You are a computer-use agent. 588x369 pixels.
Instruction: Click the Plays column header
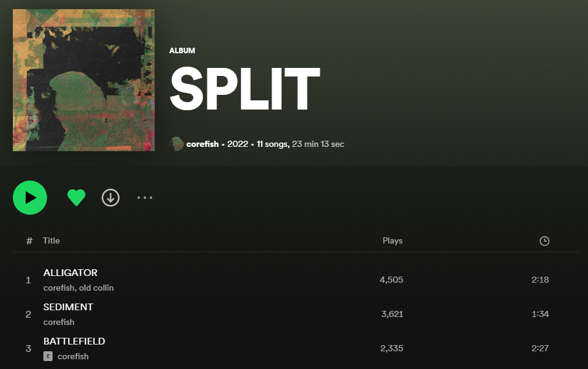[x=392, y=240]
